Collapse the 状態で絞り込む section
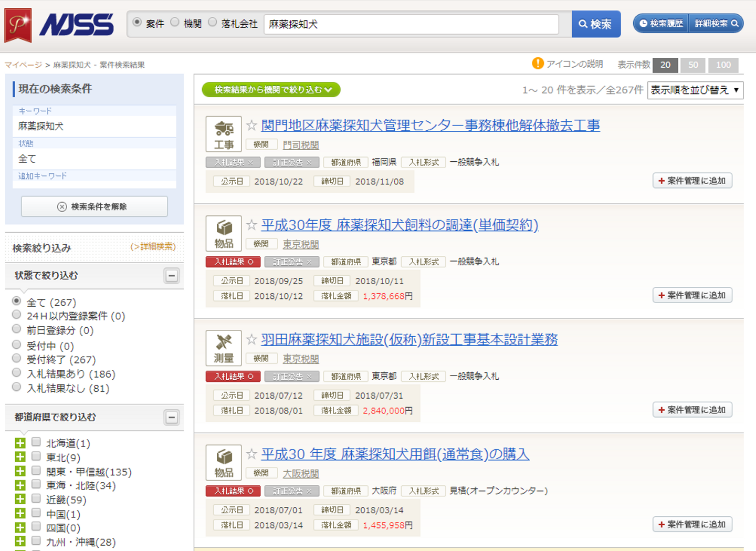The height and width of the screenshot is (551, 756). coord(172,276)
